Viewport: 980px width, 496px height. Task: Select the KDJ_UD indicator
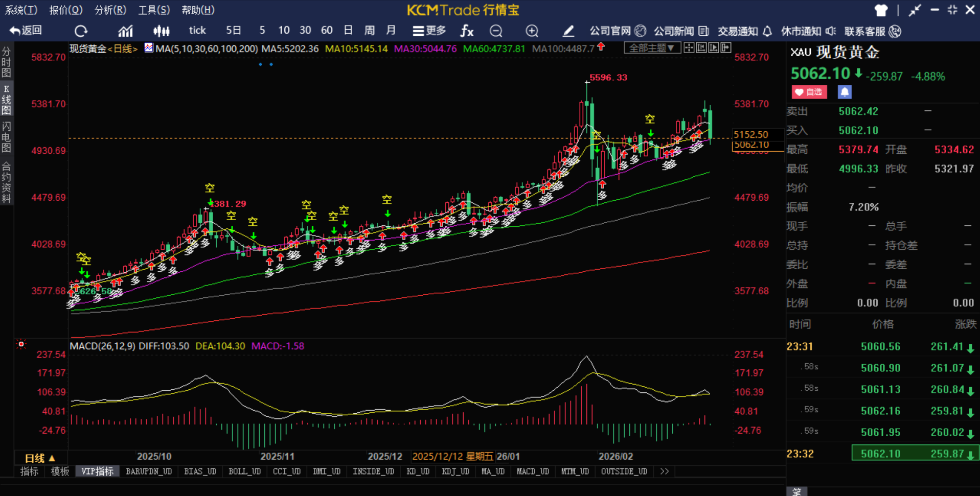[455, 471]
